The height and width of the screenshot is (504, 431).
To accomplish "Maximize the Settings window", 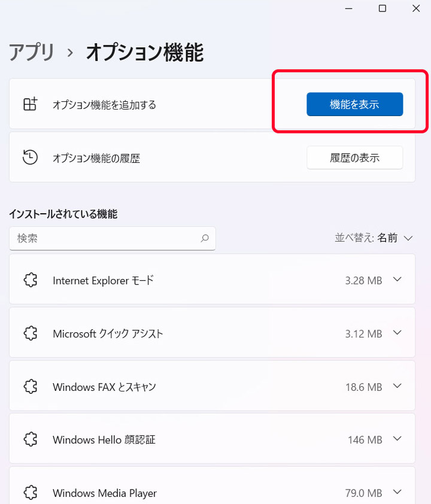I will coord(382,8).
